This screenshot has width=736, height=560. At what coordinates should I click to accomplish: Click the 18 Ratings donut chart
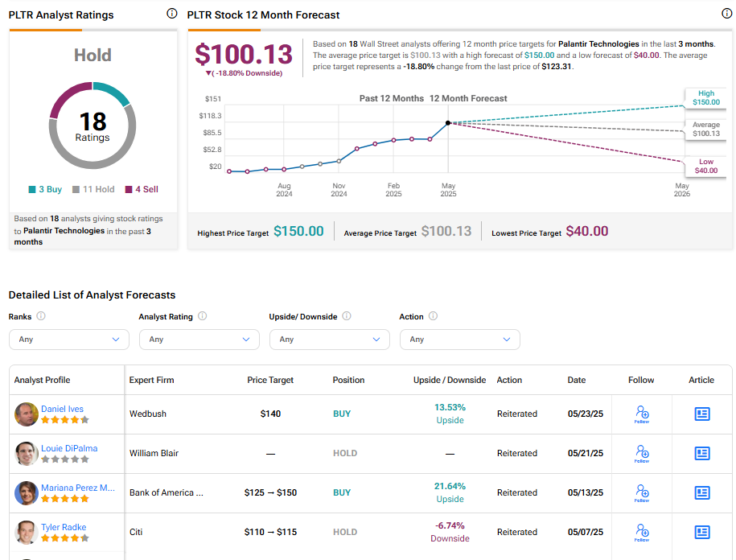93,126
